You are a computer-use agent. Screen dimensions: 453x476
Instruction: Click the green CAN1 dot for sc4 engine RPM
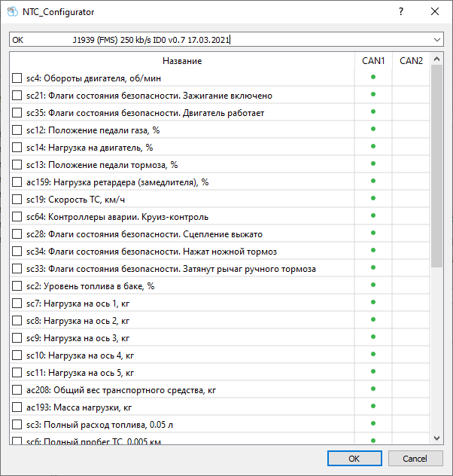point(373,77)
